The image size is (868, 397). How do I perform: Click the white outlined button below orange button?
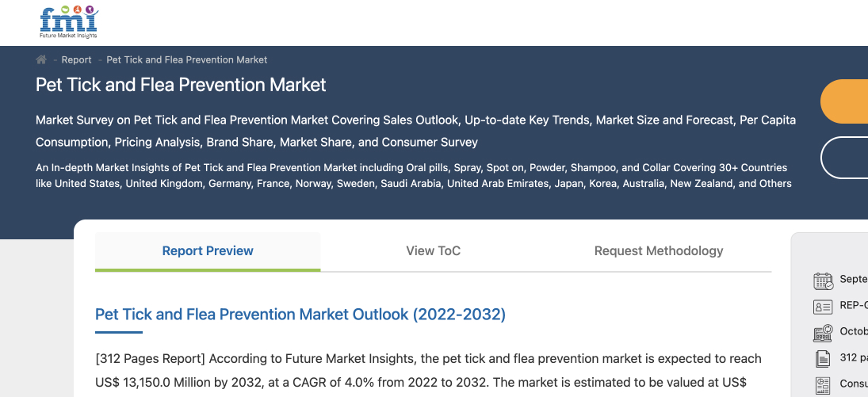tap(844, 157)
